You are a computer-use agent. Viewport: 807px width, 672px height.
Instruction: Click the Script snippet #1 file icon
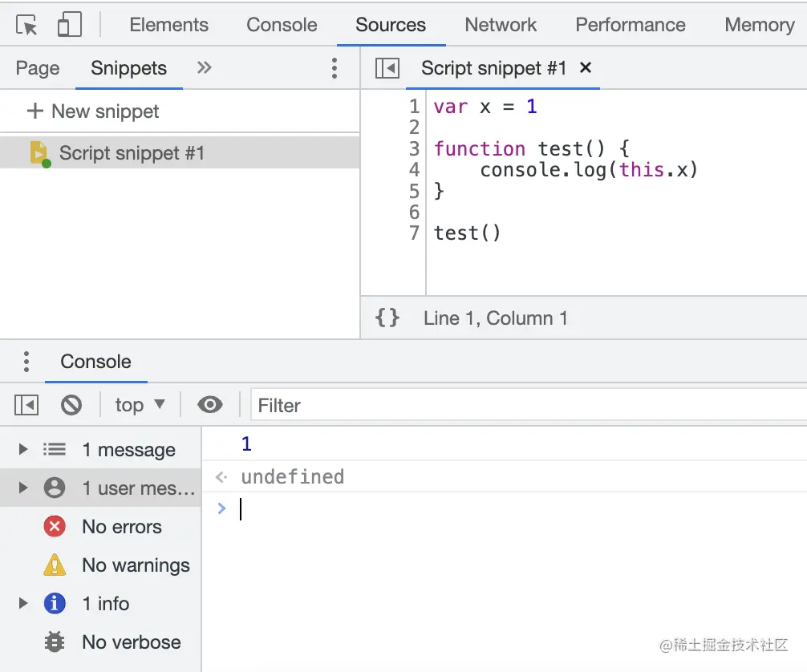click(x=39, y=153)
